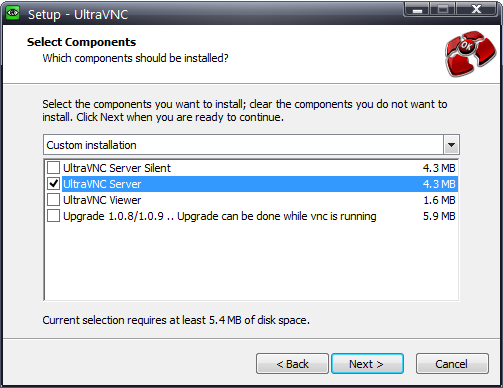503x388 pixels.
Task: Click the Setup - UltraVNC title bar text
Action: point(78,15)
